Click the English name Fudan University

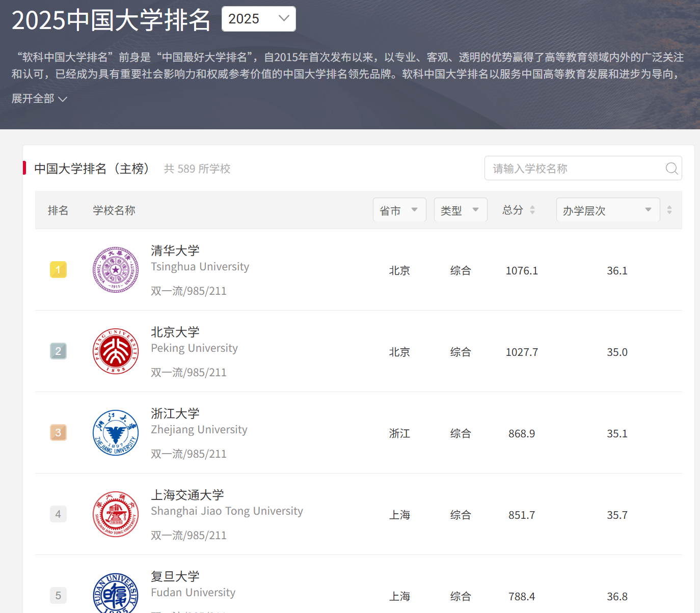[193, 593]
